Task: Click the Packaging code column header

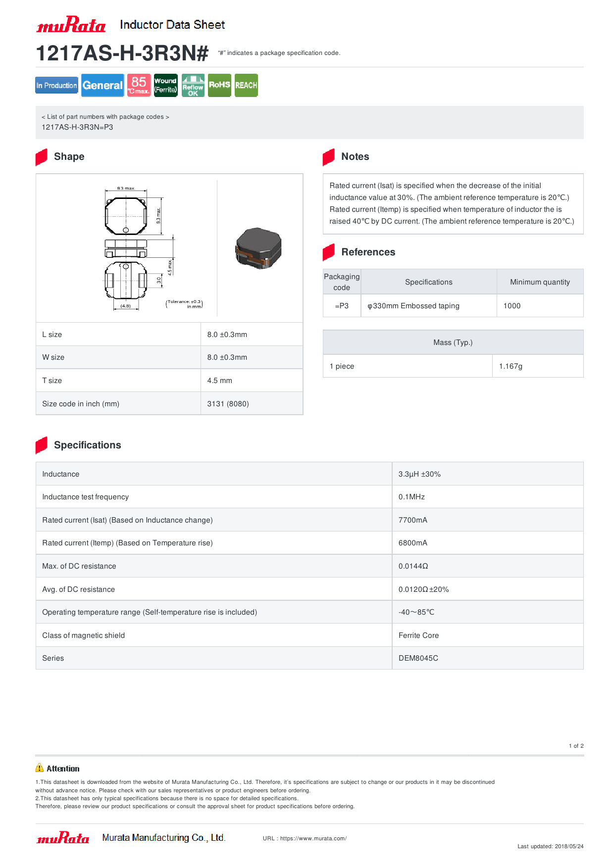Action: [342, 282]
